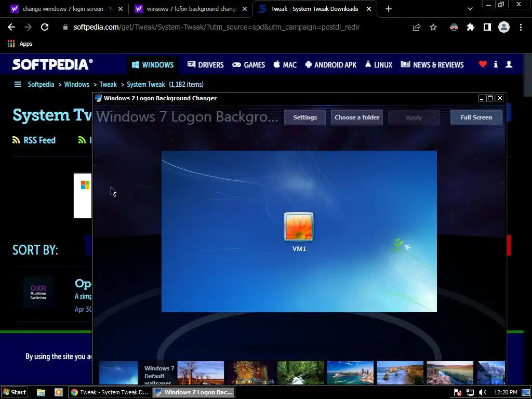Click the share page icon in Chrome
The width and height of the screenshot is (532, 399).
(x=417, y=27)
